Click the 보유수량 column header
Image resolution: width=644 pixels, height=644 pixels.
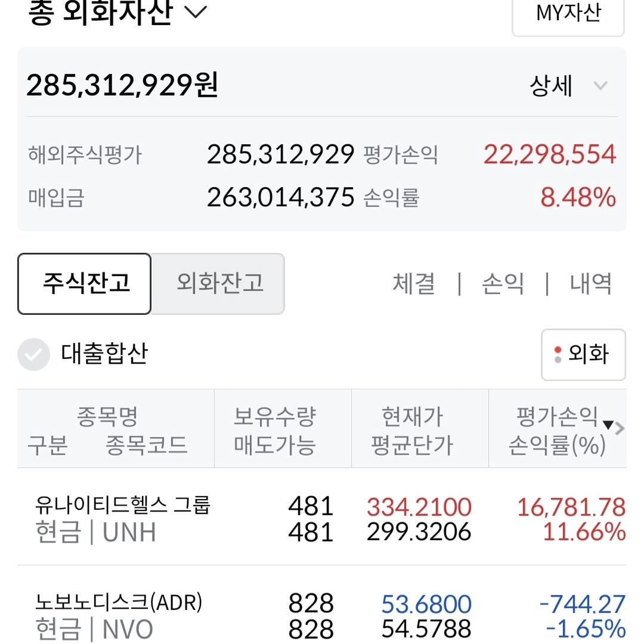tap(274, 417)
